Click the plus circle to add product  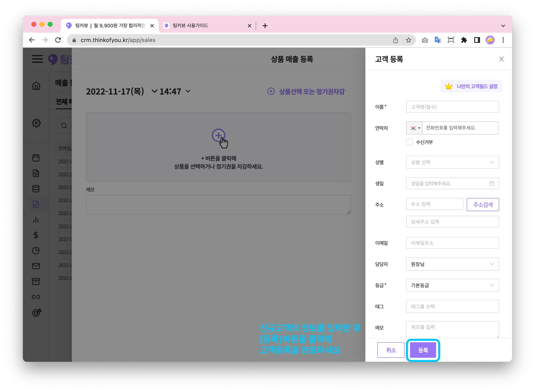(x=218, y=135)
